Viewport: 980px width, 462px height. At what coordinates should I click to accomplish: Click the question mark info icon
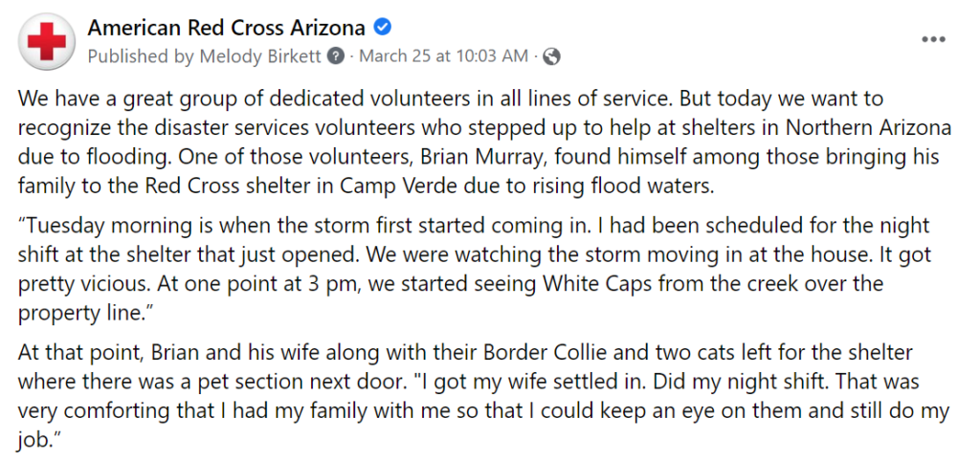[x=336, y=56]
